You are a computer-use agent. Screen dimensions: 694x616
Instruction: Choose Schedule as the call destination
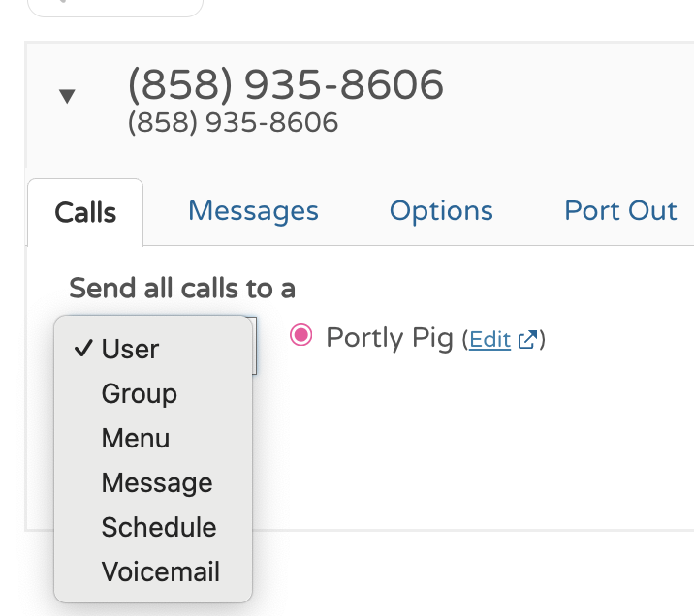click(159, 527)
